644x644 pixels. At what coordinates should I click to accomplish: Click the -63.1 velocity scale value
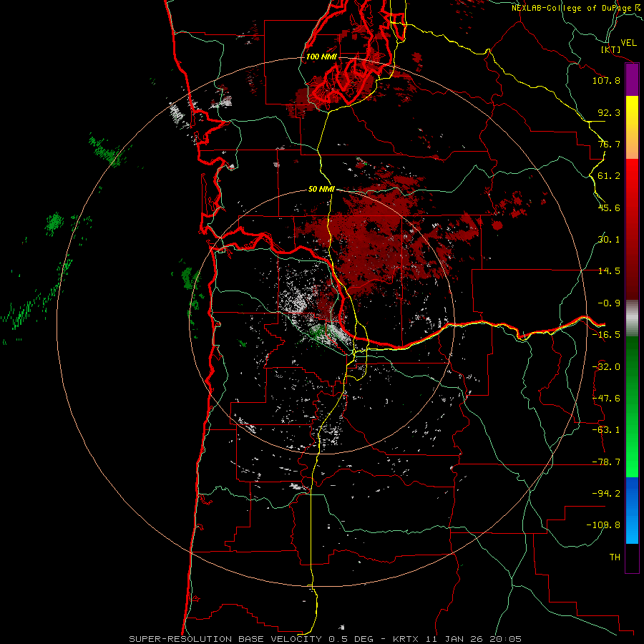click(x=606, y=430)
